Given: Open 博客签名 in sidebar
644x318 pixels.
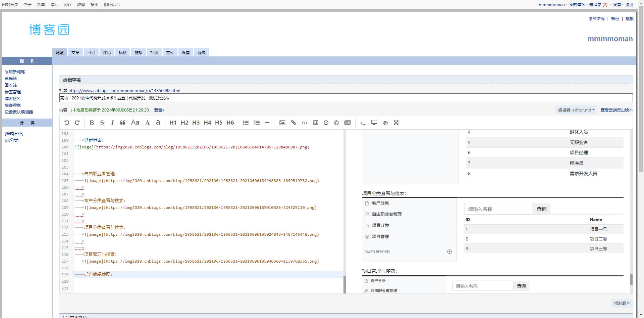Looking at the screenshot, I should tap(13, 99).
